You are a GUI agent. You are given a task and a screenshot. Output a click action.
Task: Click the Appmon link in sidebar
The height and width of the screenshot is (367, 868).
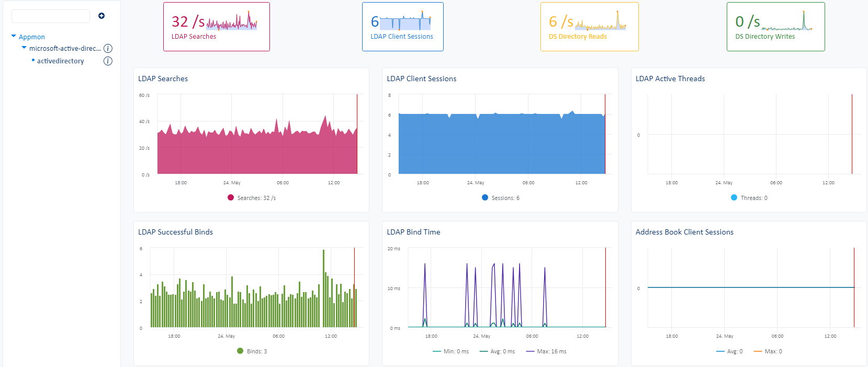click(32, 37)
